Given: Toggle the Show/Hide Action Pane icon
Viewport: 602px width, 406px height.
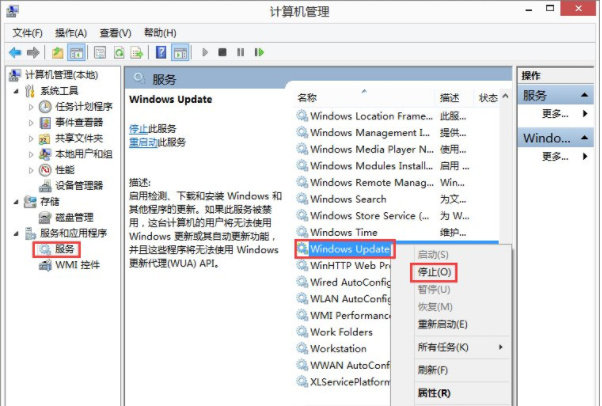Looking at the screenshot, I should [180, 52].
